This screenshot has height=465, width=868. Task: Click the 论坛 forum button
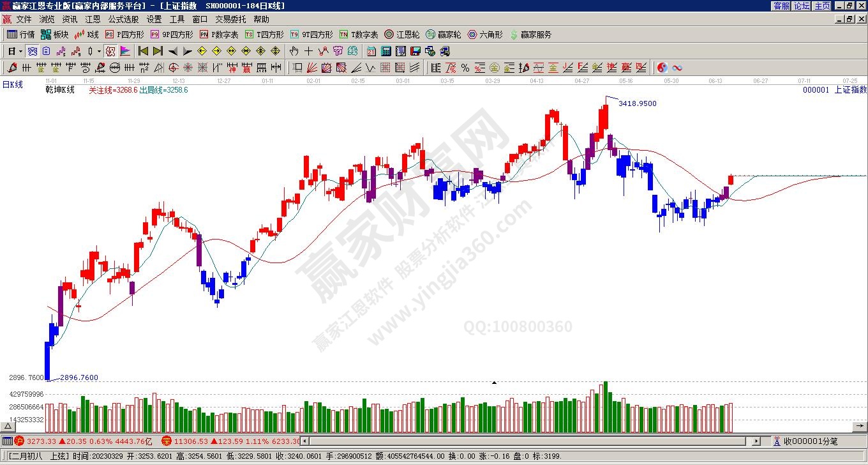point(802,6)
